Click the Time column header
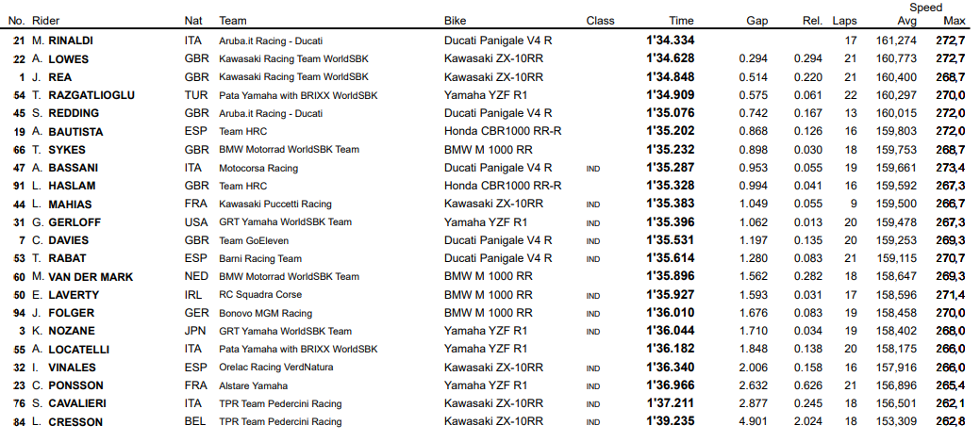 click(681, 20)
